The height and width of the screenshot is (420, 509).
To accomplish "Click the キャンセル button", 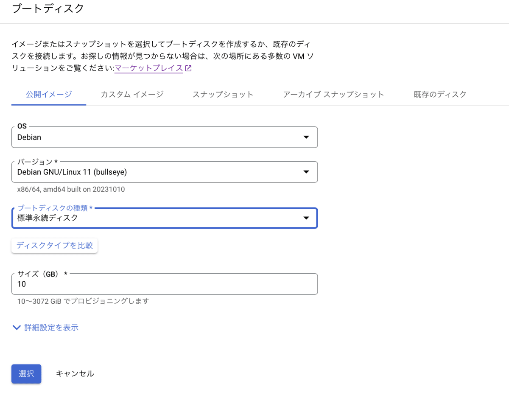I will tap(75, 374).
